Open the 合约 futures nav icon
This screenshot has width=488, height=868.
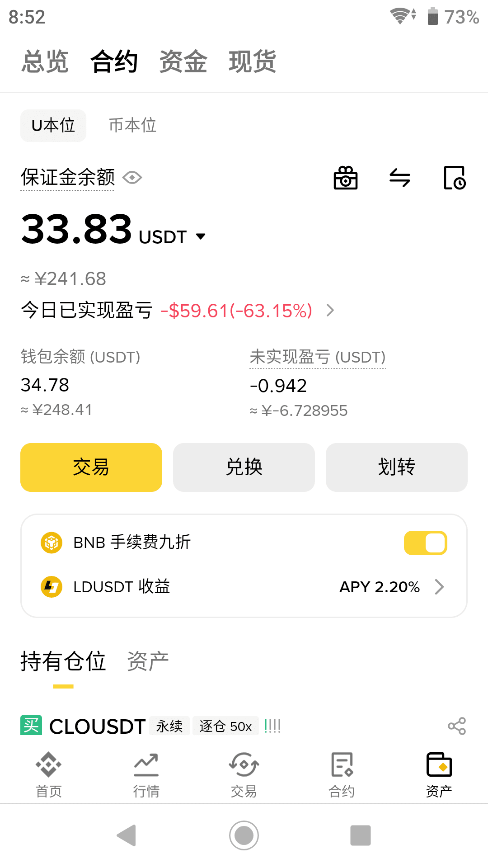341,774
